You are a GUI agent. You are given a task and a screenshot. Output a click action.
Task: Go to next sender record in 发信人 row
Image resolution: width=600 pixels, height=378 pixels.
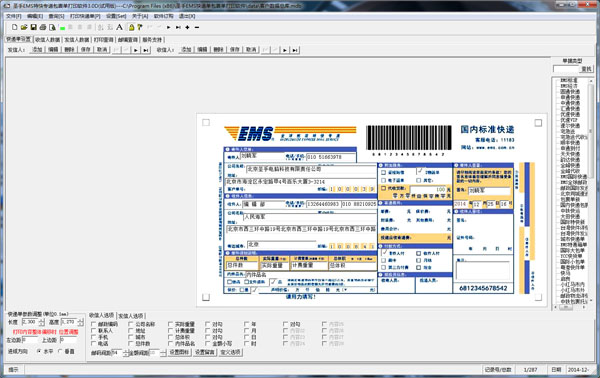[136, 50]
